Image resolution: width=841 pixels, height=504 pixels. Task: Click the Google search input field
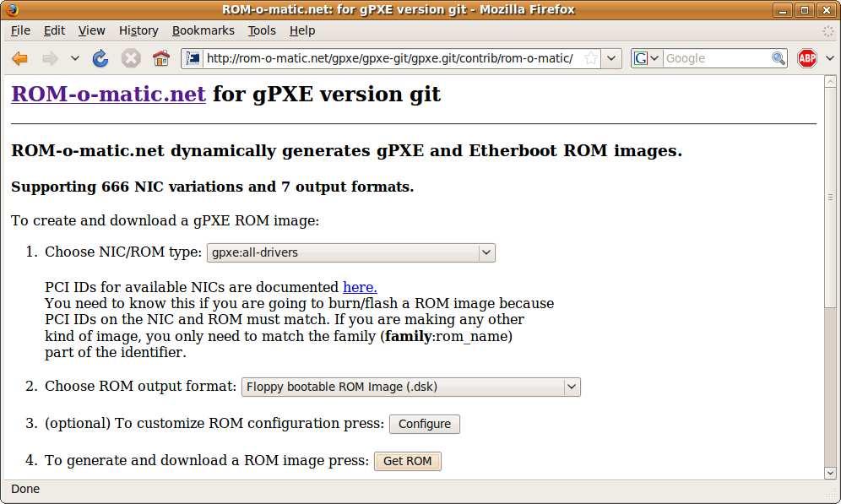coord(717,58)
